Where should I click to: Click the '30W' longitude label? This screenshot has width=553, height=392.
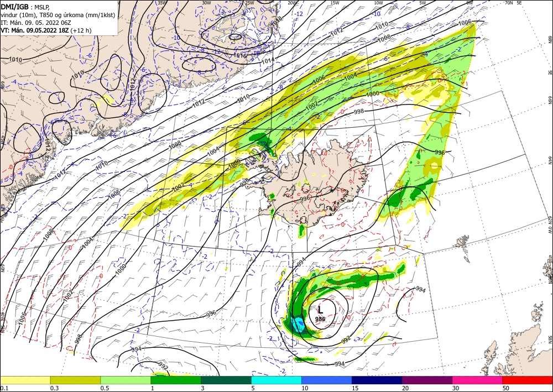206,3
